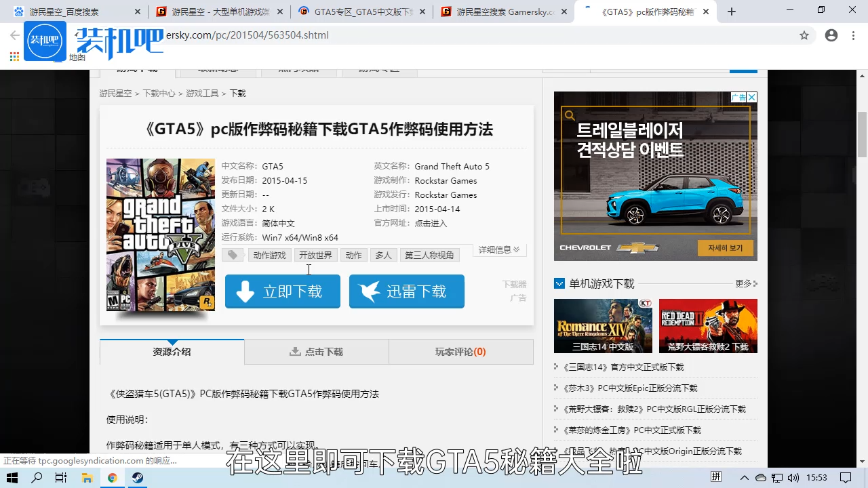
Task: Click the 立即下载 download button
Action: click(283, 291)
